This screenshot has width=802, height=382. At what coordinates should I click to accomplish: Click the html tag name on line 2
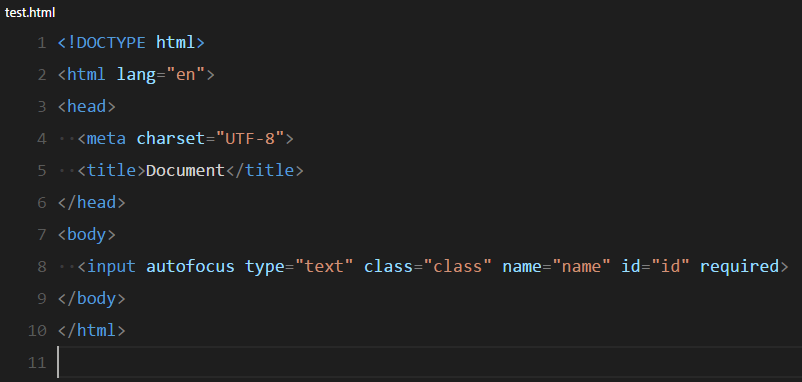point(87,75)
